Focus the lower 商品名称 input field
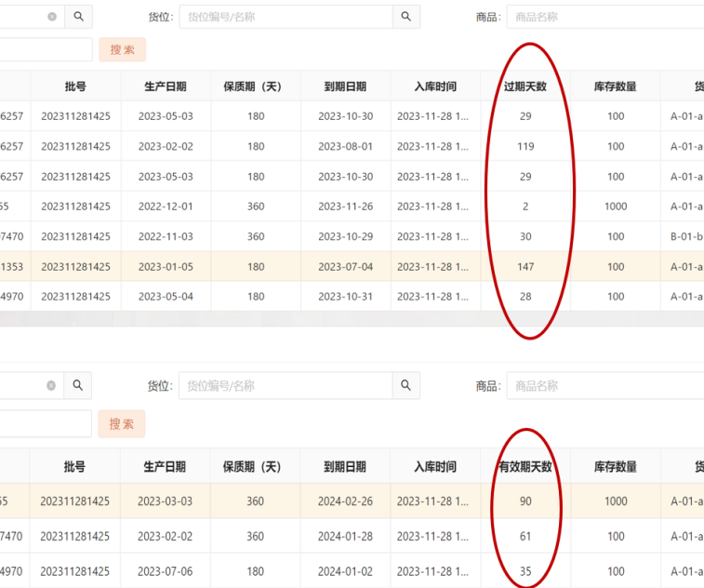The image size is (704, 588). click(x=604, y=385)
